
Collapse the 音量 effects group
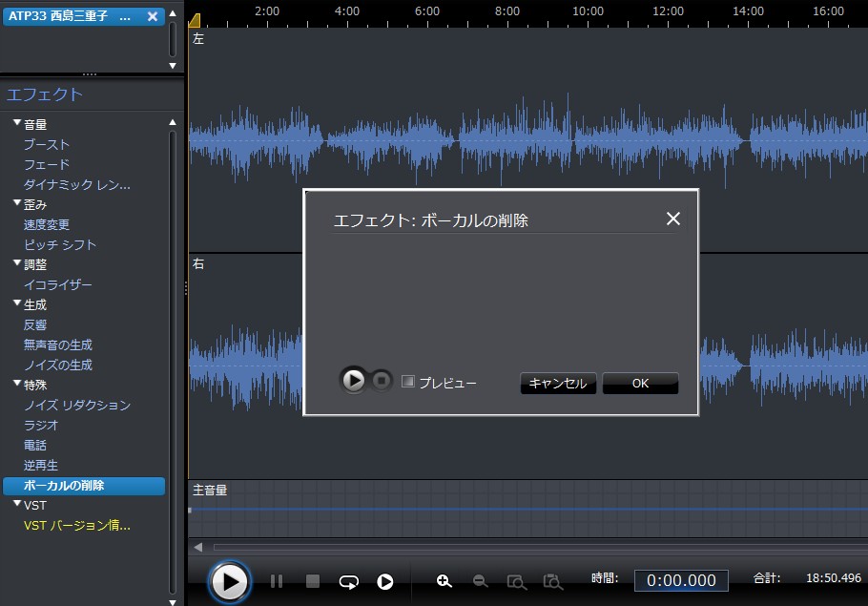[17, 124]
